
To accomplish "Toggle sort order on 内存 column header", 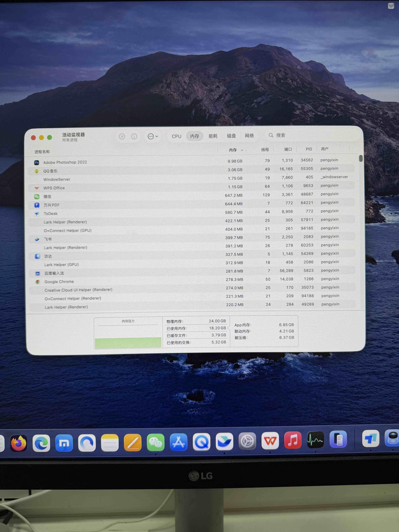I will coord(233,150).
